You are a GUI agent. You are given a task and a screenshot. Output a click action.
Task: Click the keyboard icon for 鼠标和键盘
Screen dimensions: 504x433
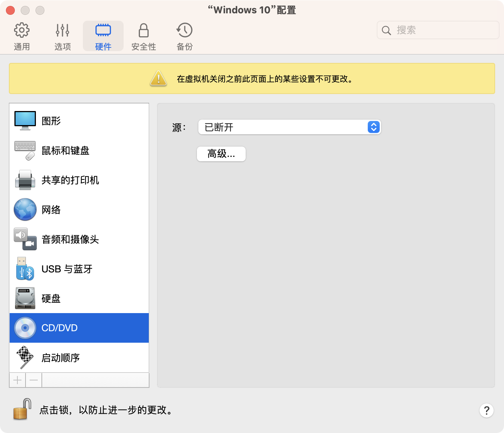tap(25, 150)
